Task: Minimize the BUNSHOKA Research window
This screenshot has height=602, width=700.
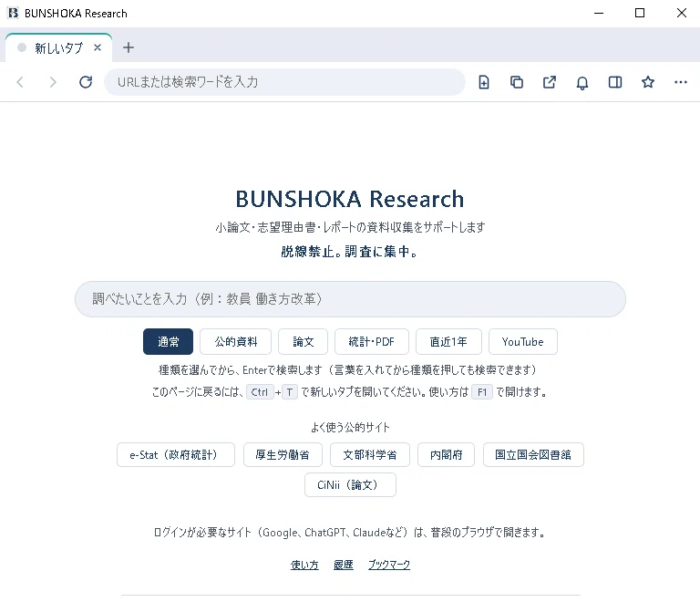Action: [x=599, y=13]
